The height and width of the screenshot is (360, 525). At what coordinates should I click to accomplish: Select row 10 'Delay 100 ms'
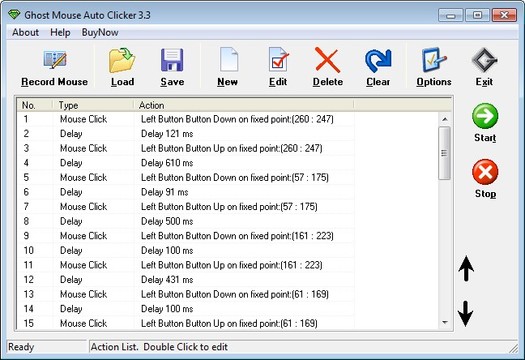[186, 250]
